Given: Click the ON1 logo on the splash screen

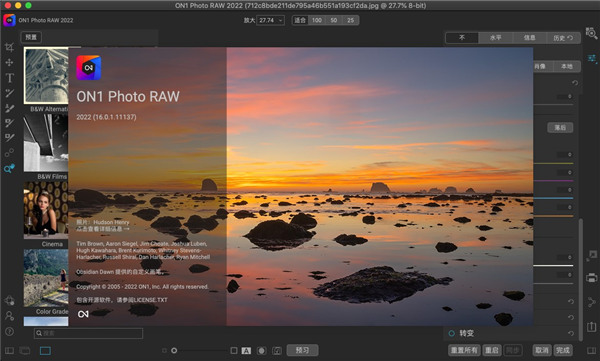Looking at the screenshot, I should (x=89, y=68).
